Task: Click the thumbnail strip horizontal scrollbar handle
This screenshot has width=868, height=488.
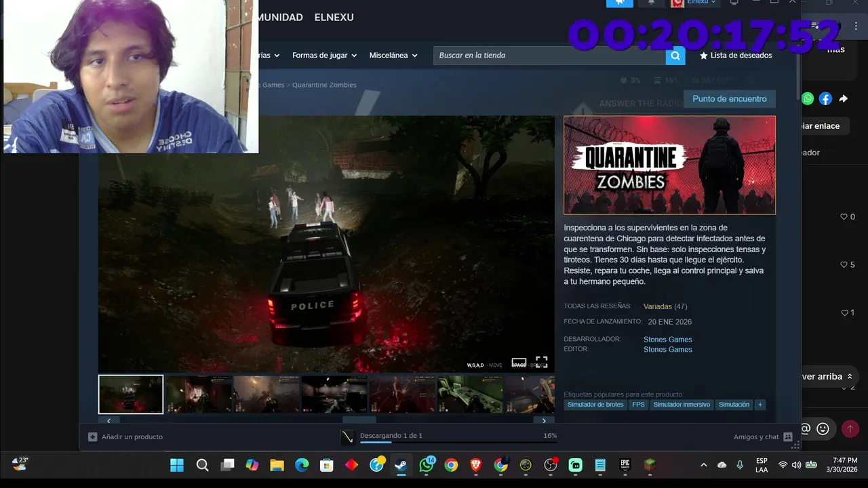Action: pos(359,420)
